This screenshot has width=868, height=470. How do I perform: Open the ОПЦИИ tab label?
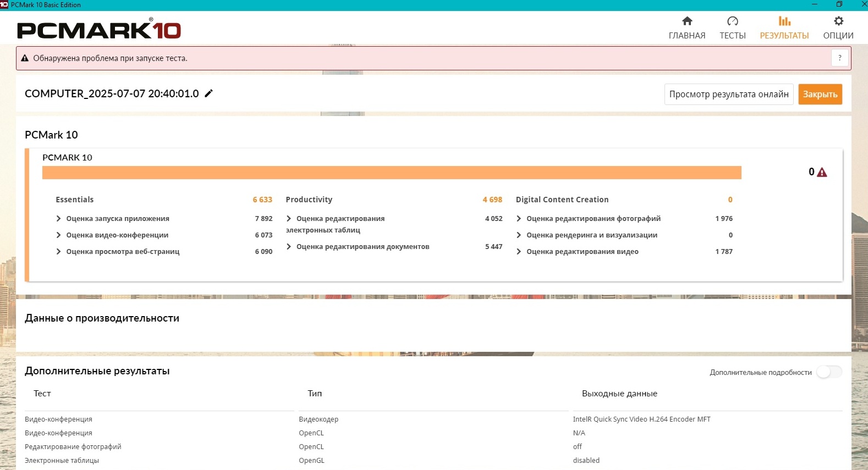pos(838,36)
